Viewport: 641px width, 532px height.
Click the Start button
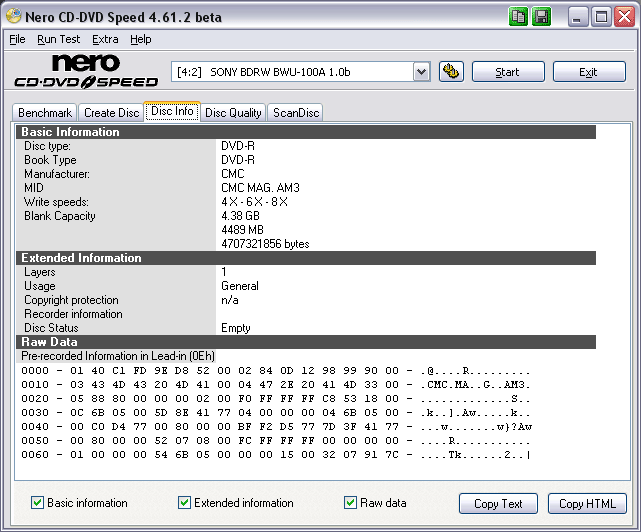click(x=508, y=72)
